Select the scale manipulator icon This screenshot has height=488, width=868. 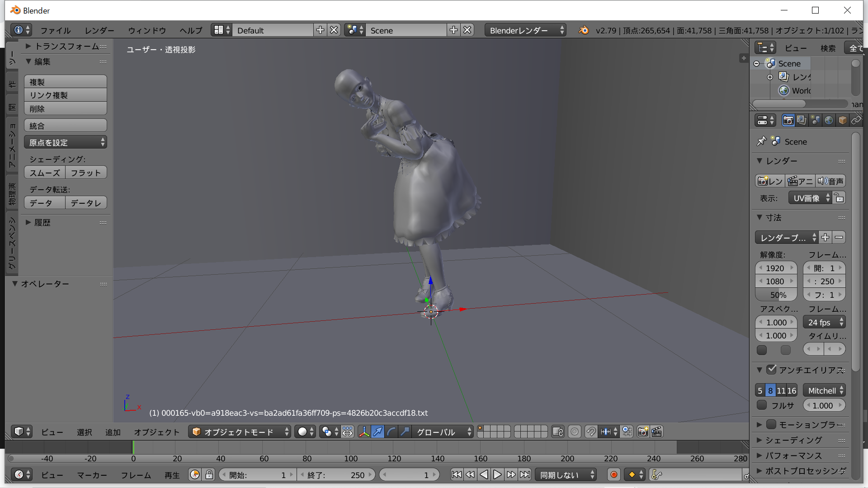405,432
